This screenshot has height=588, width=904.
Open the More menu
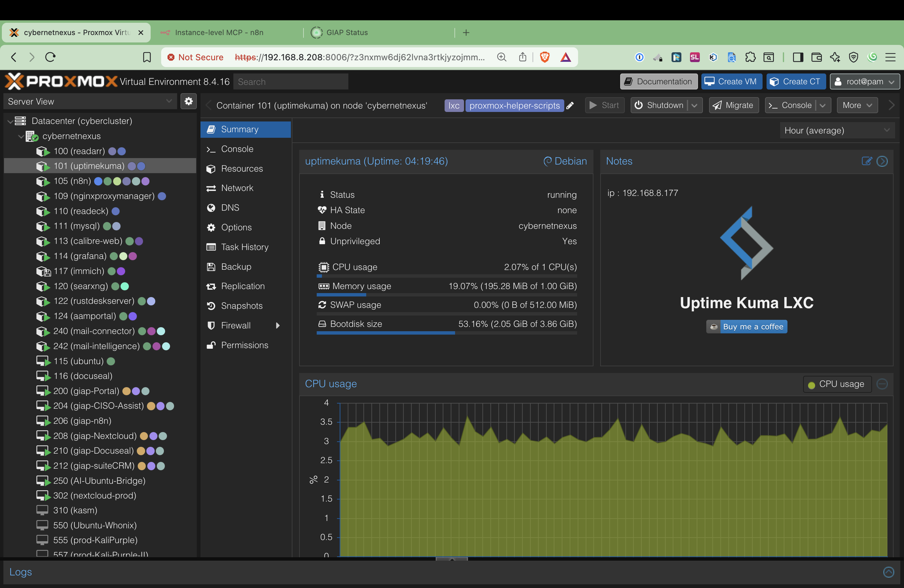(857, 105)
